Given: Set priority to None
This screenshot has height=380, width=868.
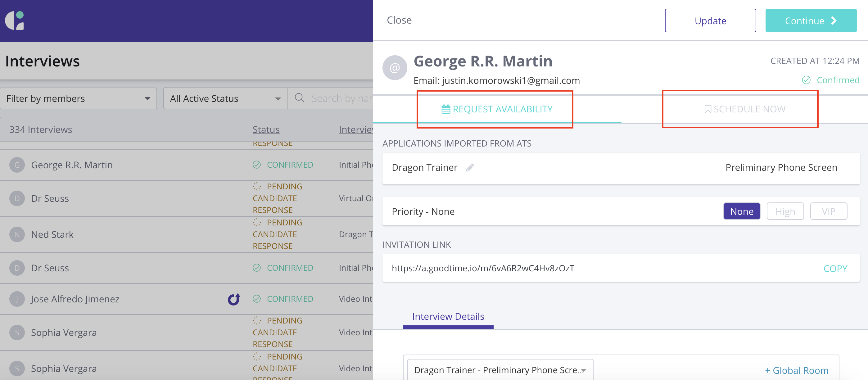Looking at the screenshot, I should click(x=741, y=211).
